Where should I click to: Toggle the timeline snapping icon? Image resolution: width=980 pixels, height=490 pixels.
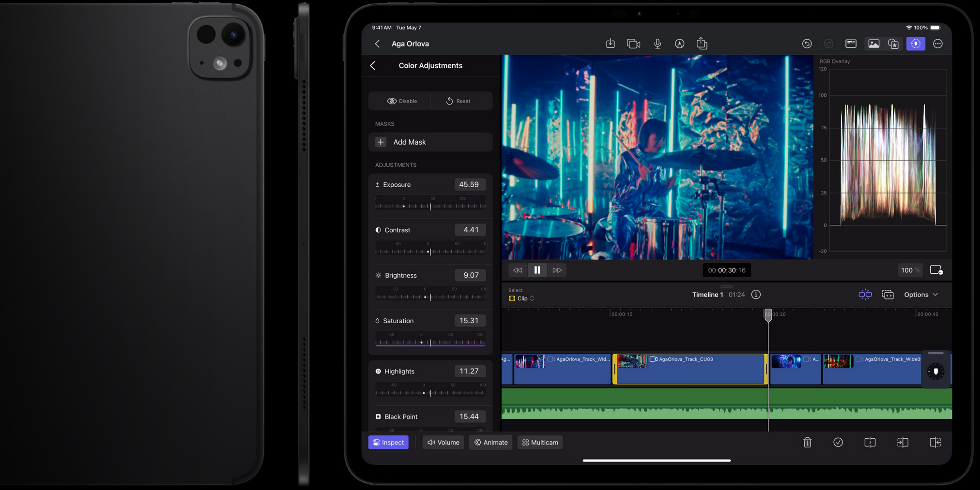[x=865, y=295]
